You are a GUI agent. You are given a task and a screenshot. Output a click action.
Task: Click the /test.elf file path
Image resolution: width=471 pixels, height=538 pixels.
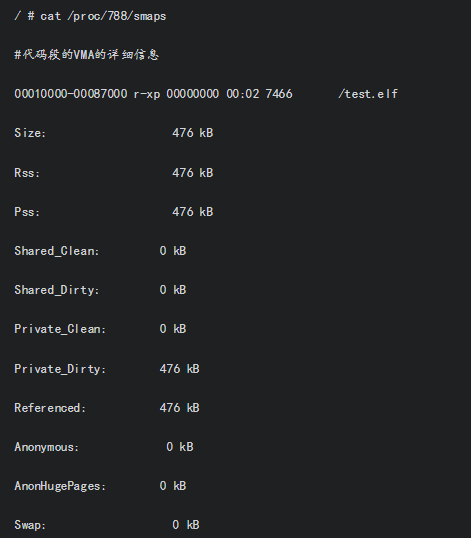(x=368, y=94)
